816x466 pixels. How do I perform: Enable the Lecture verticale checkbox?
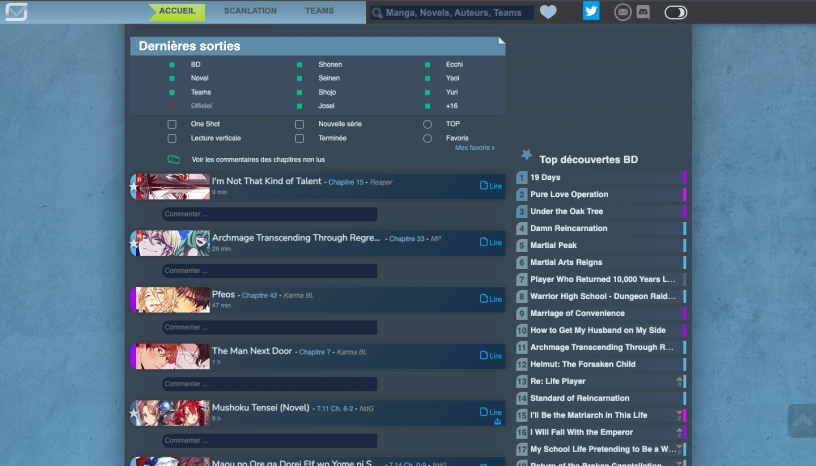click(172, 138)
